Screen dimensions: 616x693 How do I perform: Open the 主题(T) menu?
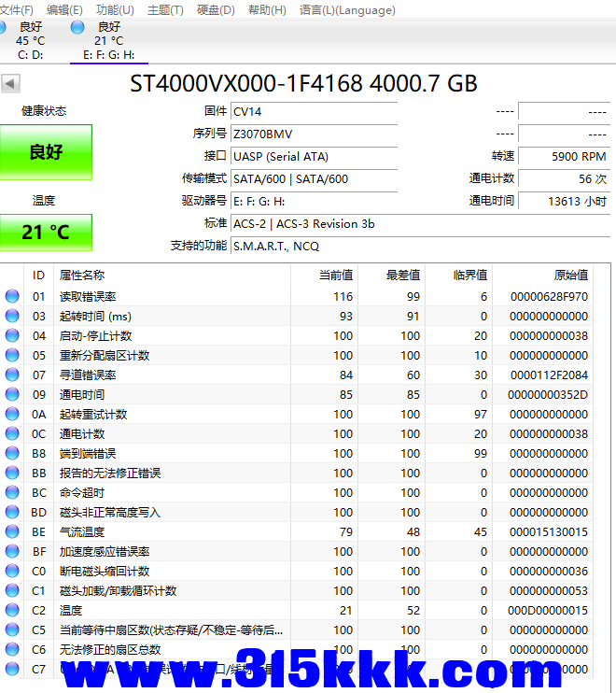165,9
